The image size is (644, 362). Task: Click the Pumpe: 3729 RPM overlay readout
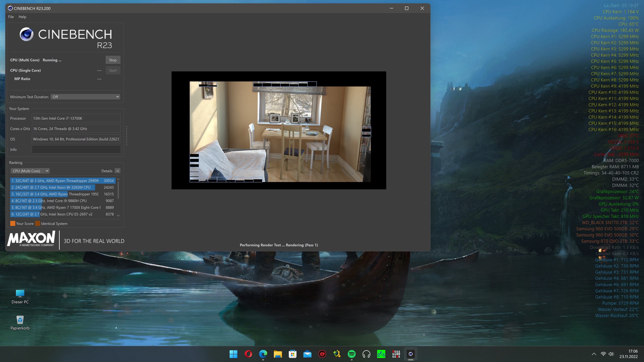point(620,303)
